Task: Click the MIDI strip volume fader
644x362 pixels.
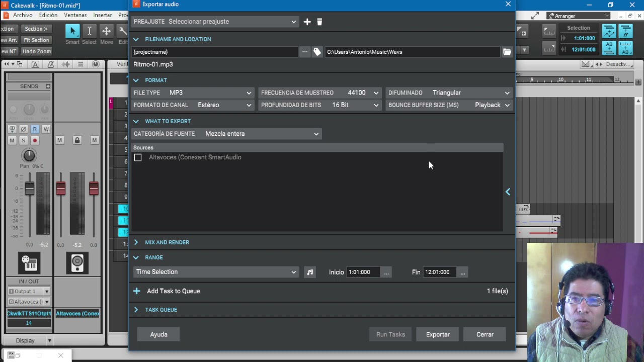Action: (30, 189)
